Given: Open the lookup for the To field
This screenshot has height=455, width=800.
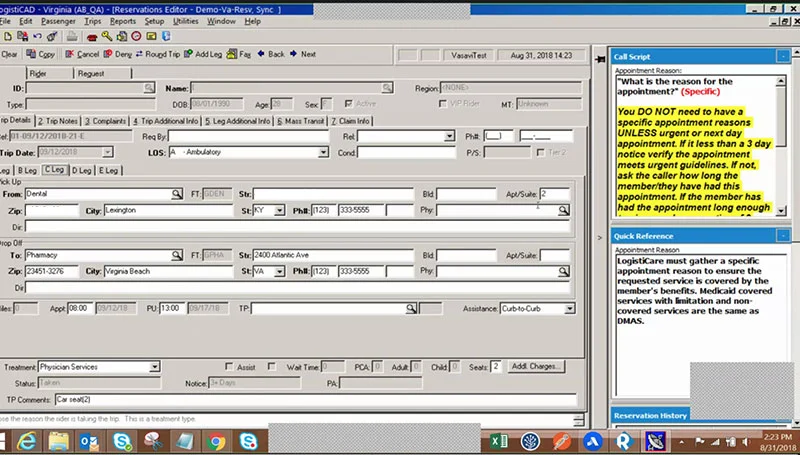Looking at the screenshot, I should point(177,255).
